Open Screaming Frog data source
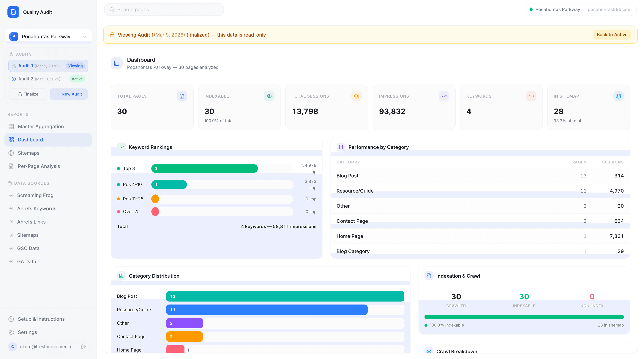The height and width of the screenshot is (359, 644). [x=48, y=195]
